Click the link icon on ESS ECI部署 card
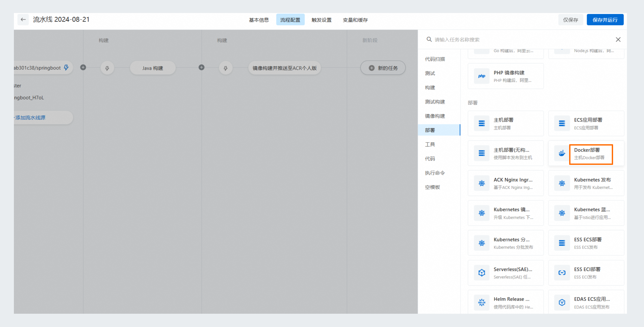644x327 pixels. coord(562,273)
